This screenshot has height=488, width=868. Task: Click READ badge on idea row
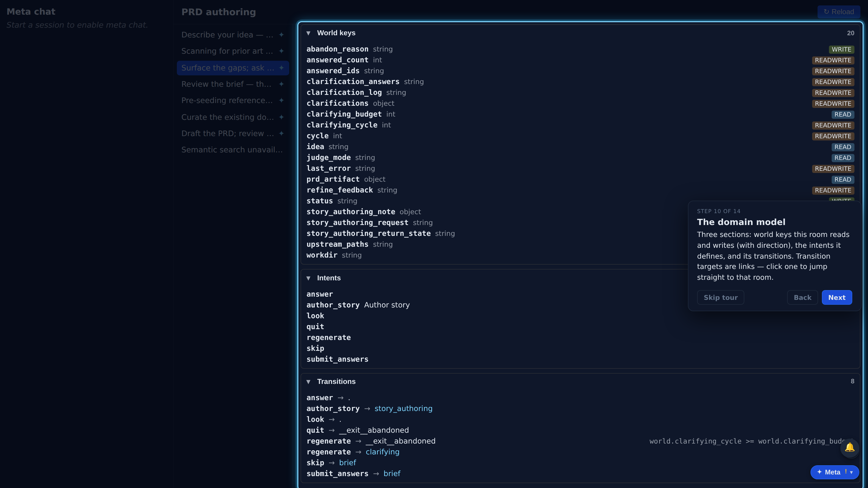[x=843, y=147]
